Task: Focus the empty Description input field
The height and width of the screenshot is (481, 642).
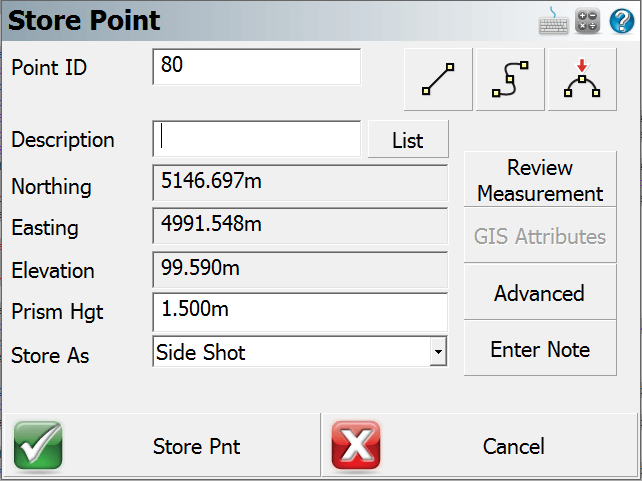Action: click(x=257, y=139)
